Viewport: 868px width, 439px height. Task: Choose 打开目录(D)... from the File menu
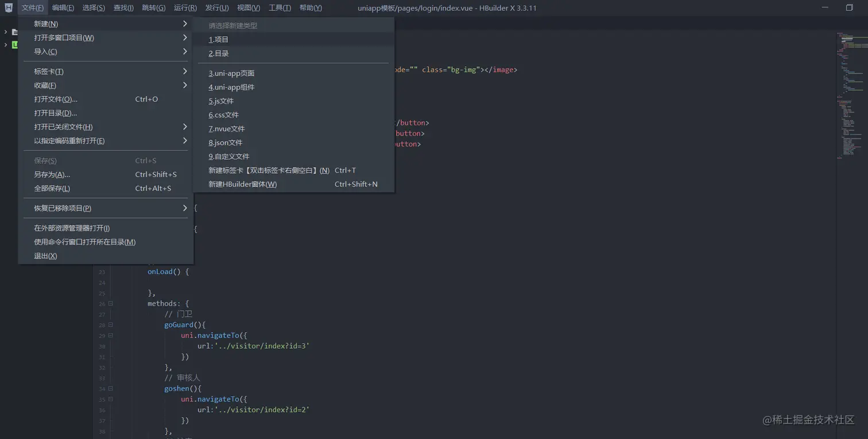[106, 113]
